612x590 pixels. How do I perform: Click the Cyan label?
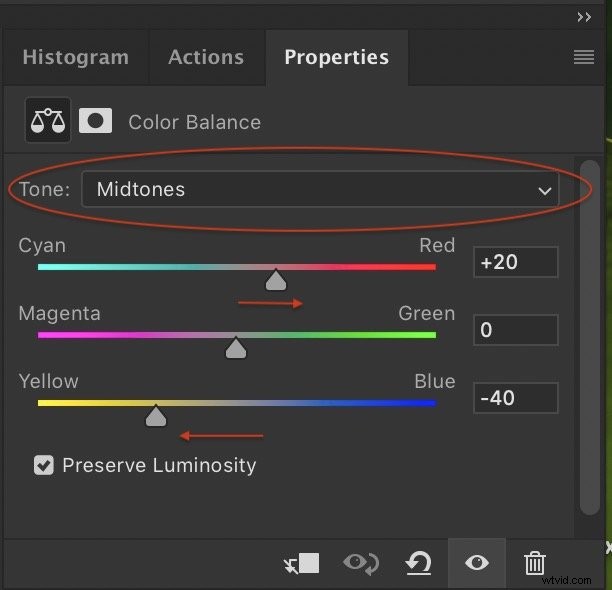[42, 246]
